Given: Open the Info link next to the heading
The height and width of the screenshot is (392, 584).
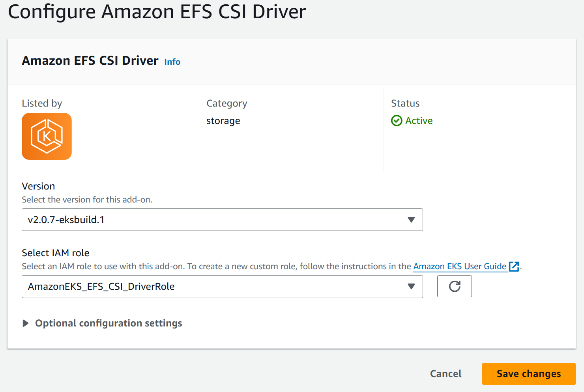Looking at the screenshot, I should click(x=172, y=62).
